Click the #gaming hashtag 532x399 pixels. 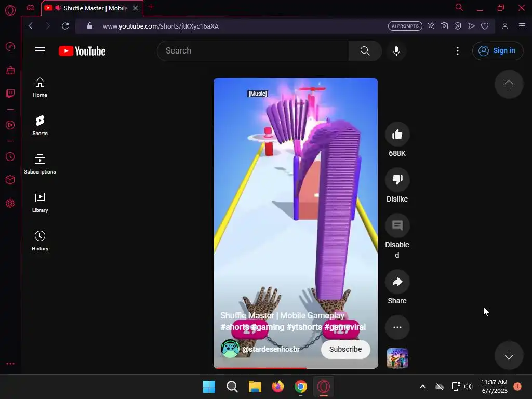pos(268,327)
